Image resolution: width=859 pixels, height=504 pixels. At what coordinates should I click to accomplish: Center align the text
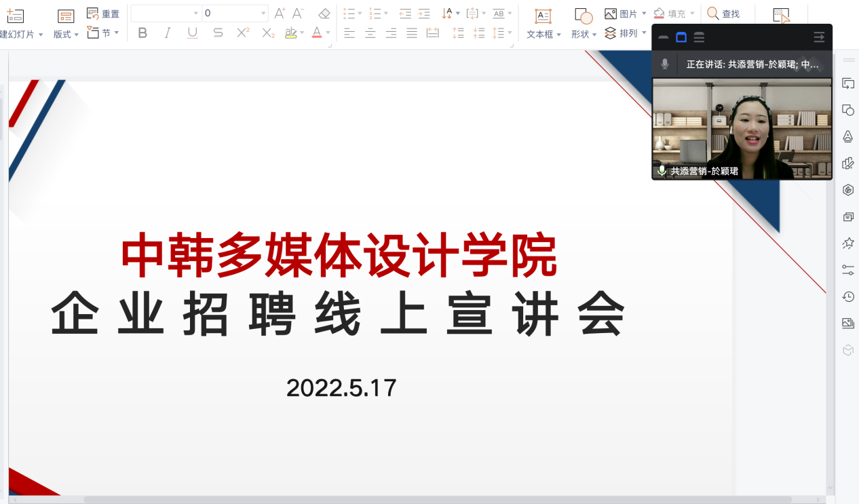click(x=370, y=33)
